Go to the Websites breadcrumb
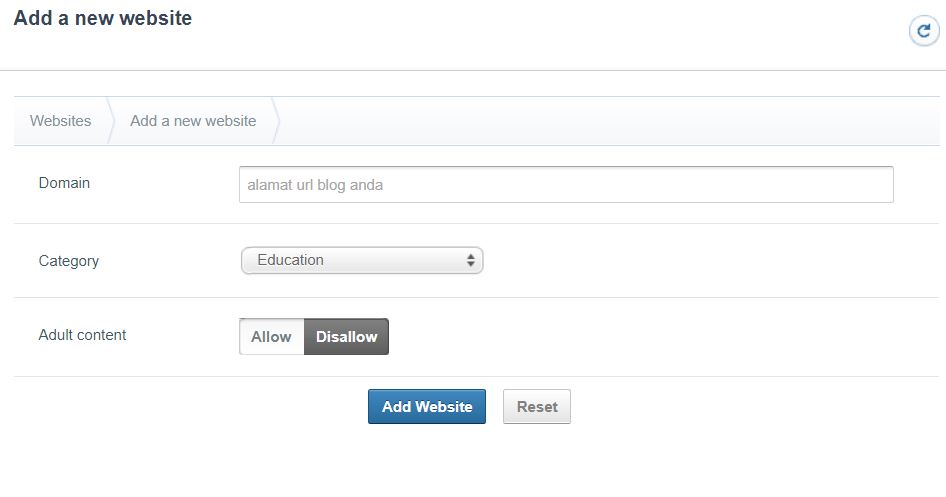The height and width of the screenshot is (497, 946). (x=60, y=121)
